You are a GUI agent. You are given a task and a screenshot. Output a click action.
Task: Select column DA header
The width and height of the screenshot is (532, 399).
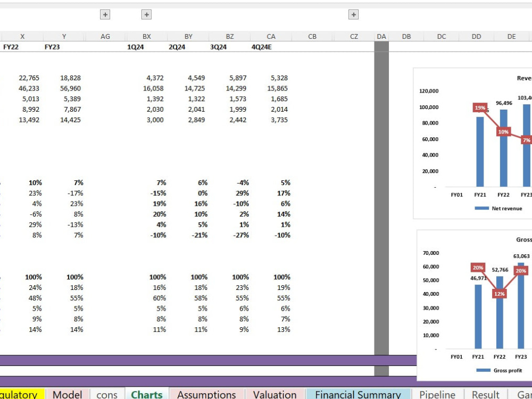pyautogui.click(x=381, y=36)
